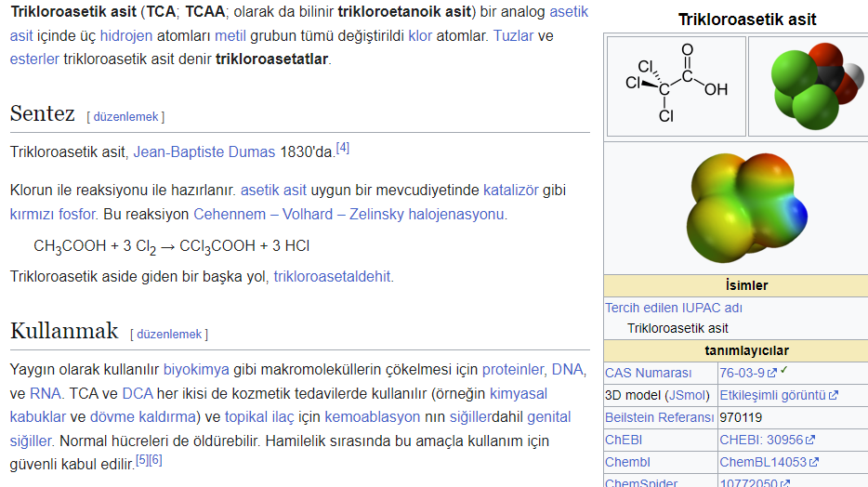Follow the 'topikal ilaç' link
The width and height of the screenshot is (868, 487).
(x=259, y=417)
